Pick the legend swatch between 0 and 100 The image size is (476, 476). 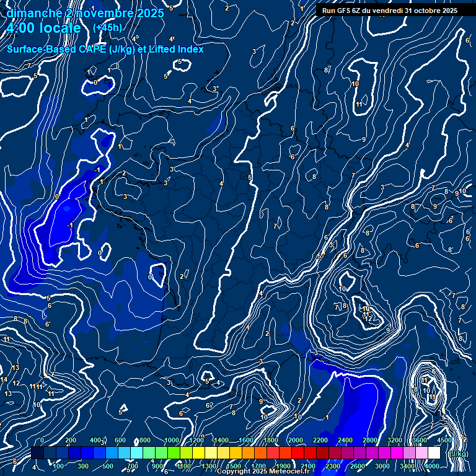pyautogui.click(x=50, y=452)
